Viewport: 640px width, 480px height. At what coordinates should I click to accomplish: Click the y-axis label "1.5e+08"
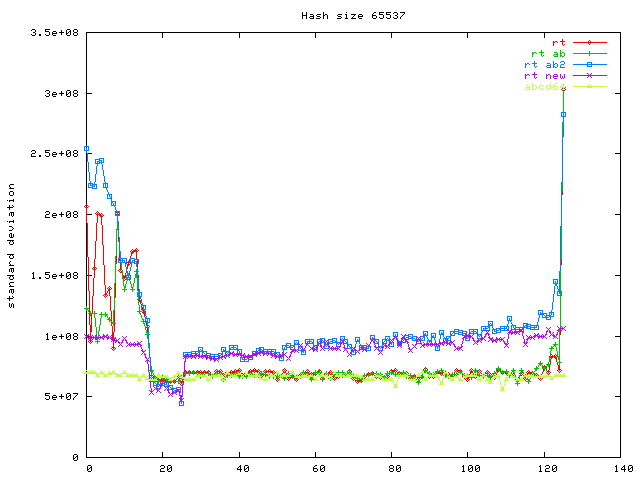[x=54, y=275]
